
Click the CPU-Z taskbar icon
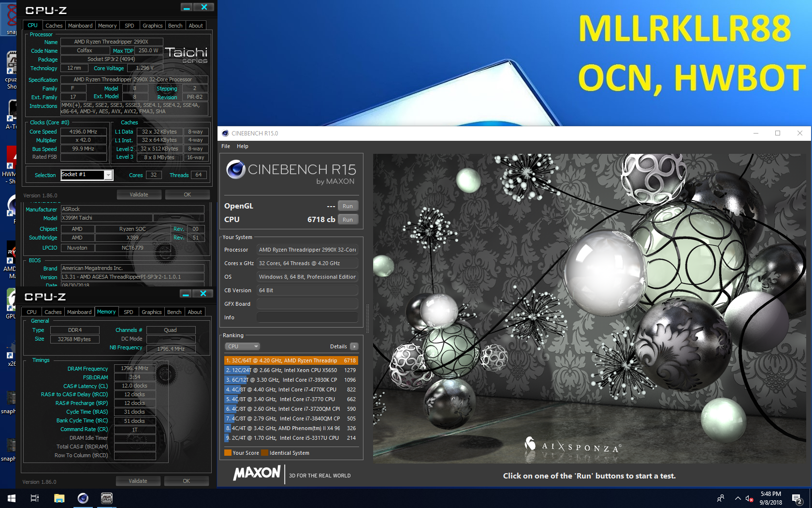(x=107, y=498)
